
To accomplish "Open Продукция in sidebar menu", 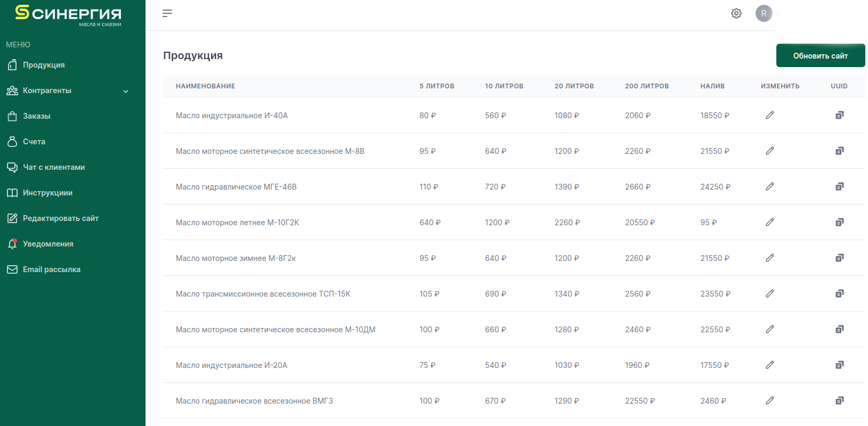I will tap(44, 65).
